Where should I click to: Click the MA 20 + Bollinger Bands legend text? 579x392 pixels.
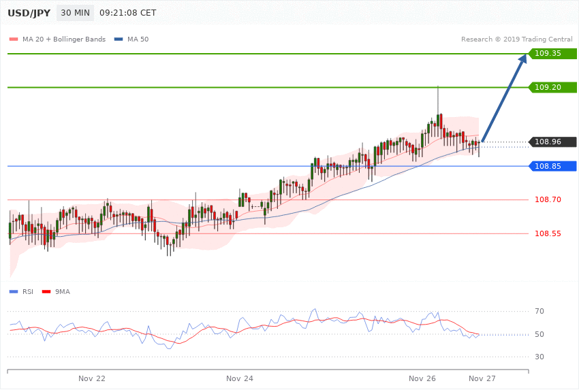click(64, 39)
